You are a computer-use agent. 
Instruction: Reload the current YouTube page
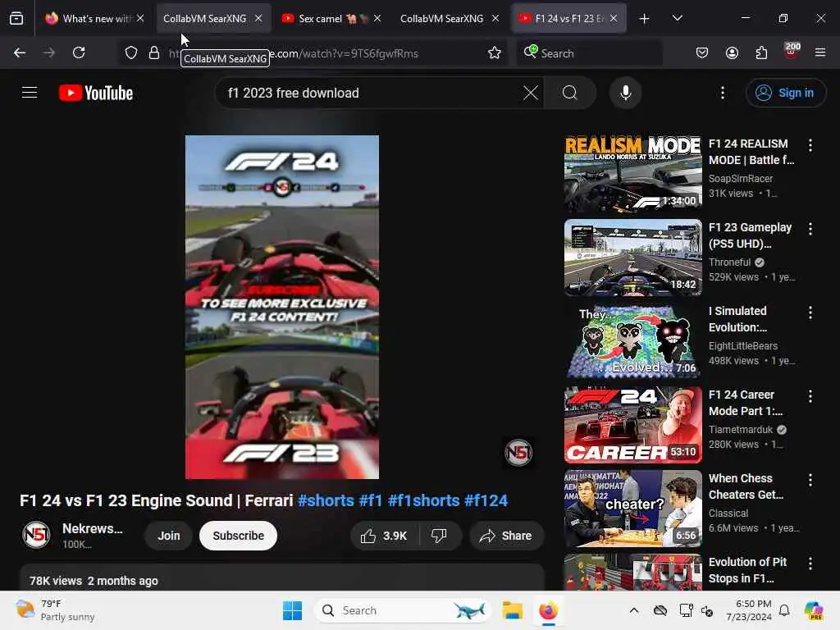pyautogui.click(x=79, y=52)
